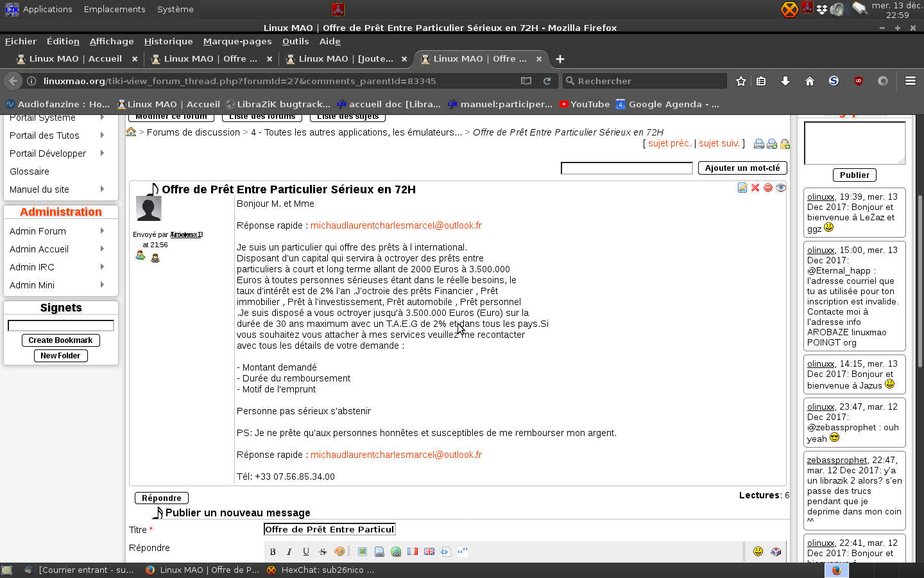Image resolution: width=924 pixels, height=578 pixels.
Task: Open the Outils menu
Action: click(295, 41)
